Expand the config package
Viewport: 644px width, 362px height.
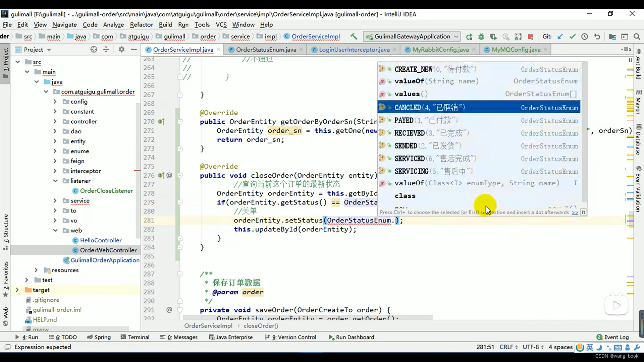[55, 102]
